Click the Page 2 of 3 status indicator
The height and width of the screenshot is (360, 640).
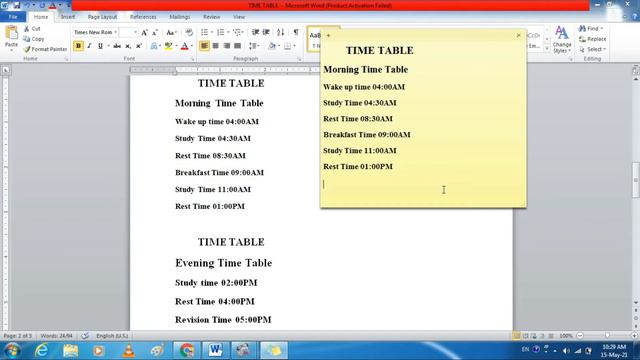click(x=18, y=336)
